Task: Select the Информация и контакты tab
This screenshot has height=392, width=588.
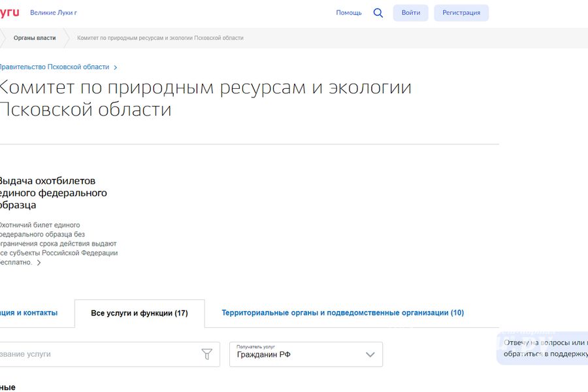Action: (29, 312)
